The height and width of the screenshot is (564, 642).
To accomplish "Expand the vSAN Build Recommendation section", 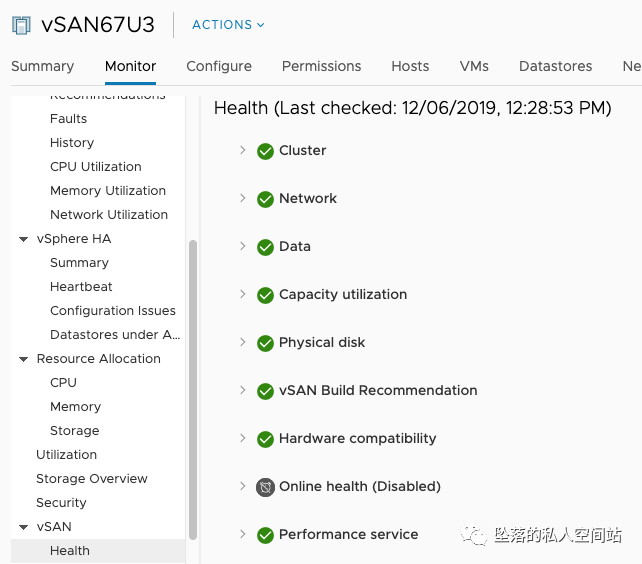I will [242, 390].
